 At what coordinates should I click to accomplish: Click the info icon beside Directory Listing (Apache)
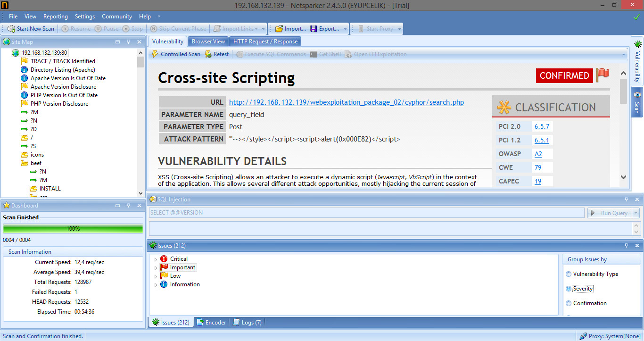pyautogui.click(x=25, y=70)
